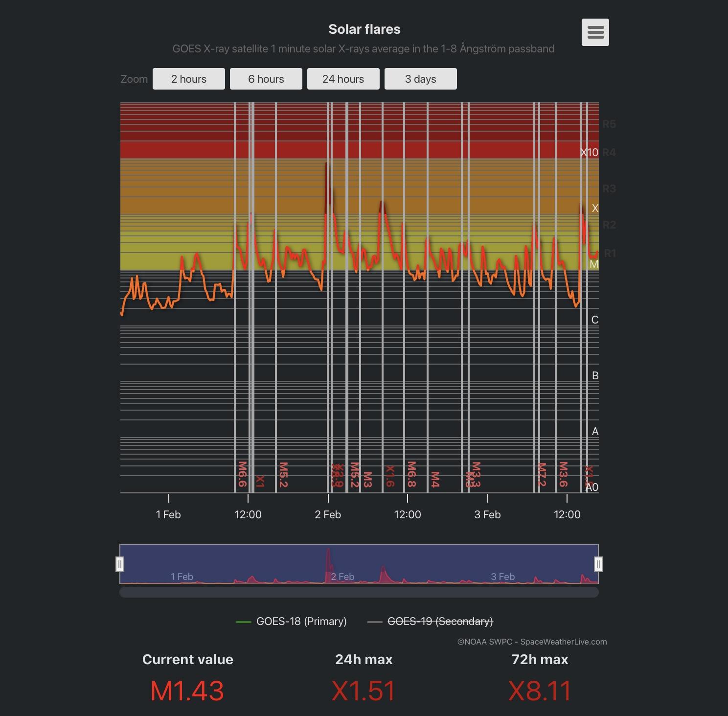Screen dimensions: 728x716
Task: Toggle GOES-18 (Primary) series in legend
Action: click(291, 621)
